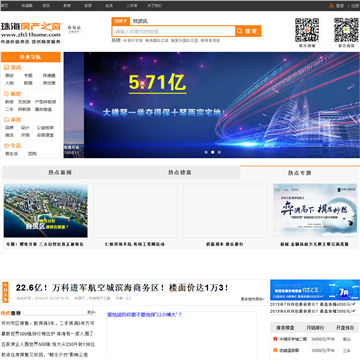Select the third banner carousel dot
Viewport: 360px width, 360px height.
219,152
